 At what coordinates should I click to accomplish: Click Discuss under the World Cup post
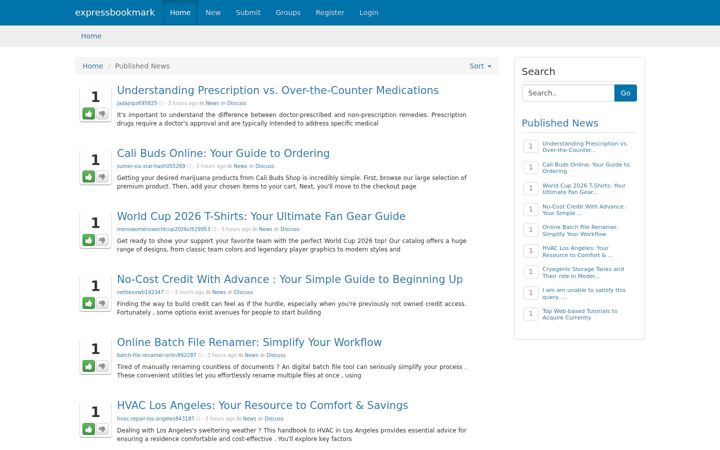(290, 229)
